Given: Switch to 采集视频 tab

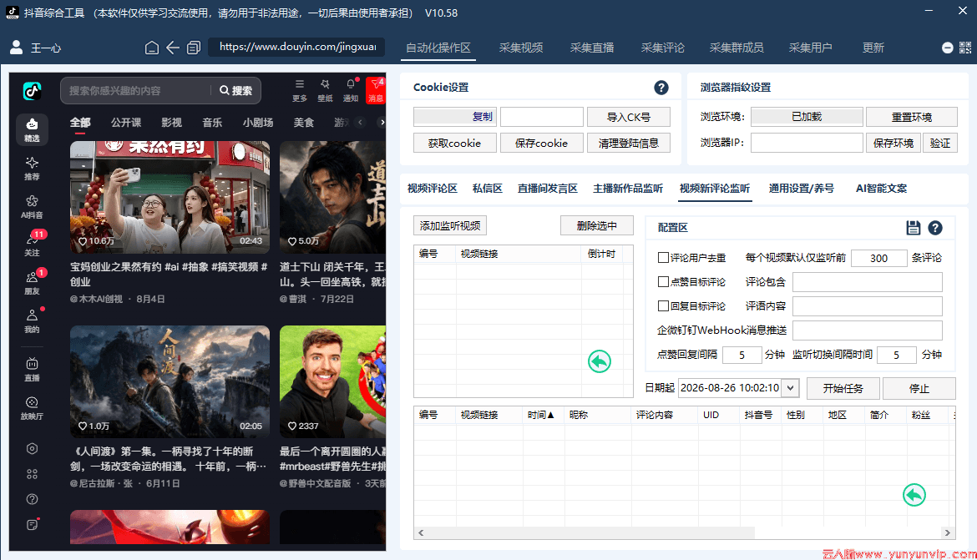Looking at the screenshot, I should tap(521, 48).
